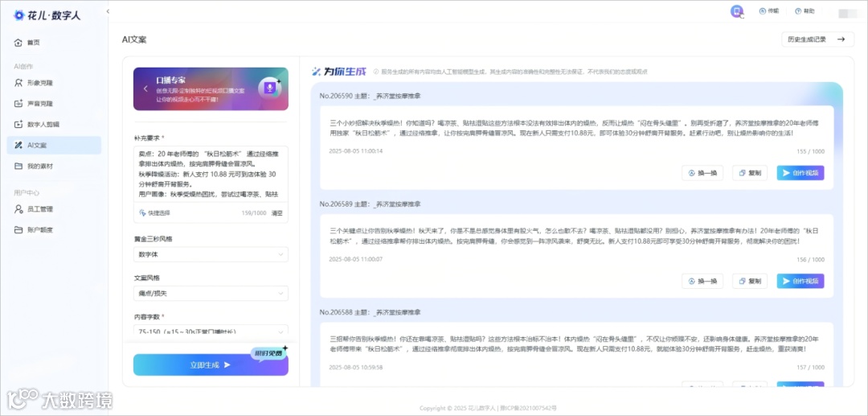The image size is (868, 416).
Task: Open 帮助 help in the top bar
Action: click(805, 11)
